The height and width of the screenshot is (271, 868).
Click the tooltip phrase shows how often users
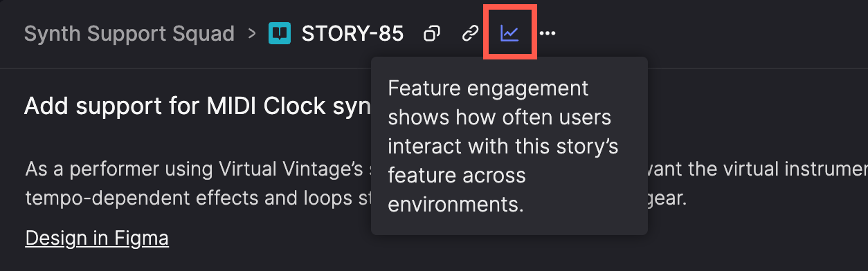pos(500,118)
